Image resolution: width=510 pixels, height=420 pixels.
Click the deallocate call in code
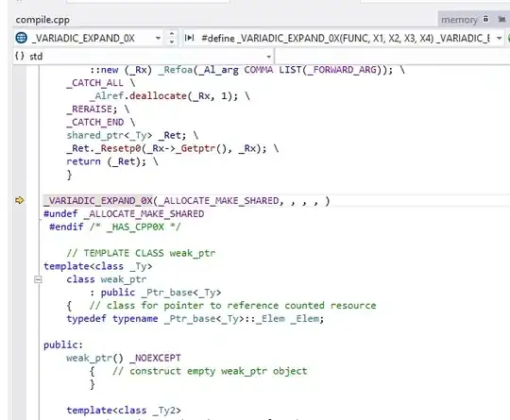[158, 96]
